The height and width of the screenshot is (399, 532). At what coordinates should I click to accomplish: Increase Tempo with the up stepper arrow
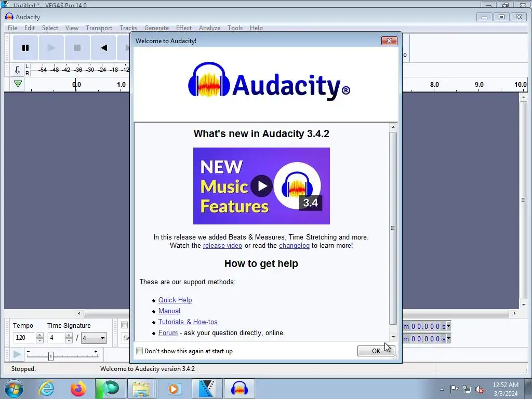(x=39, y=335)
